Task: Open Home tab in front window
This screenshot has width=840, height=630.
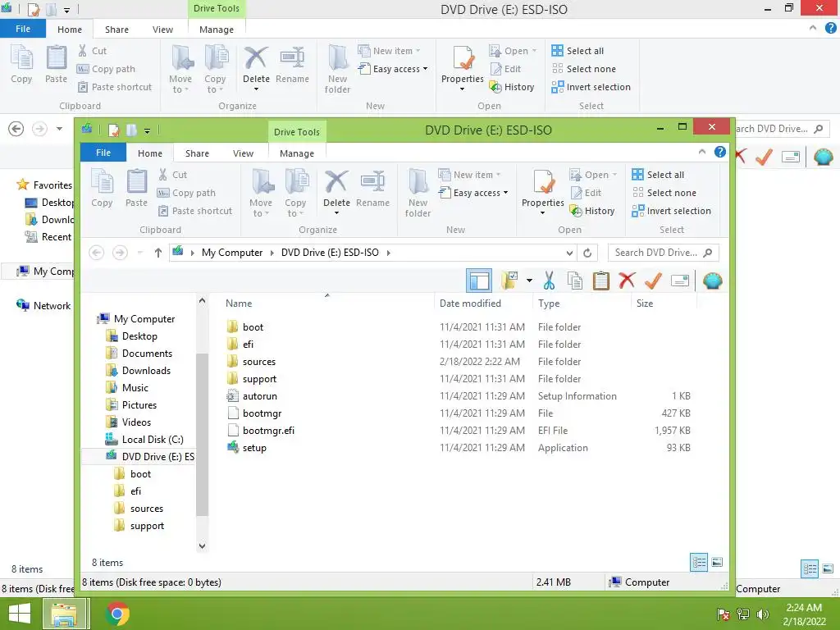Action: (150, 153)
